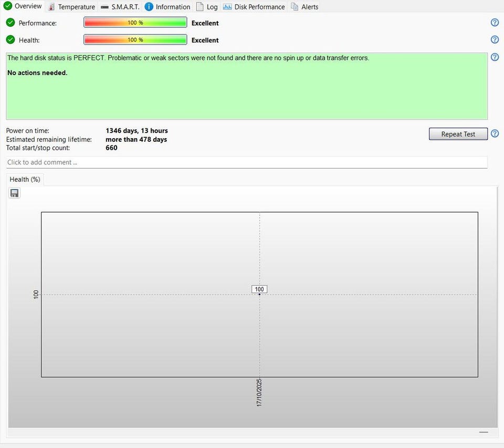This screenshot has height=448, width=504.
Task: Click the help icon next to Performance
Action: (x=495, y=23)
